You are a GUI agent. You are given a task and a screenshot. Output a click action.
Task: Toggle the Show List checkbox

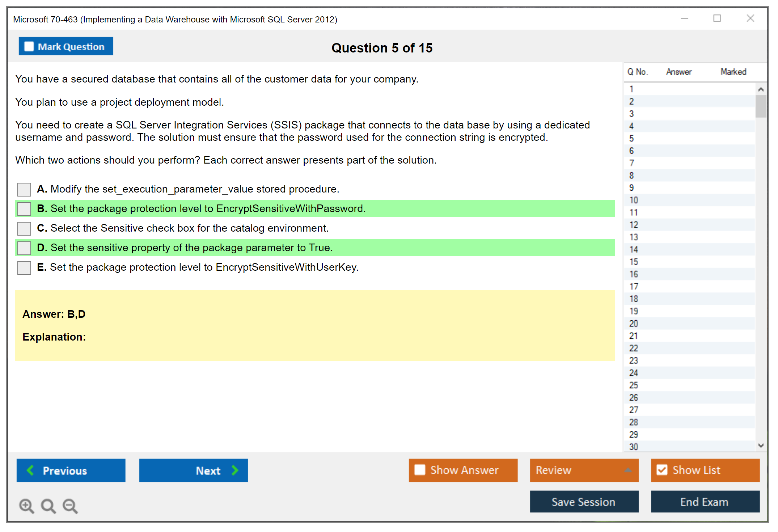[662, 470]
